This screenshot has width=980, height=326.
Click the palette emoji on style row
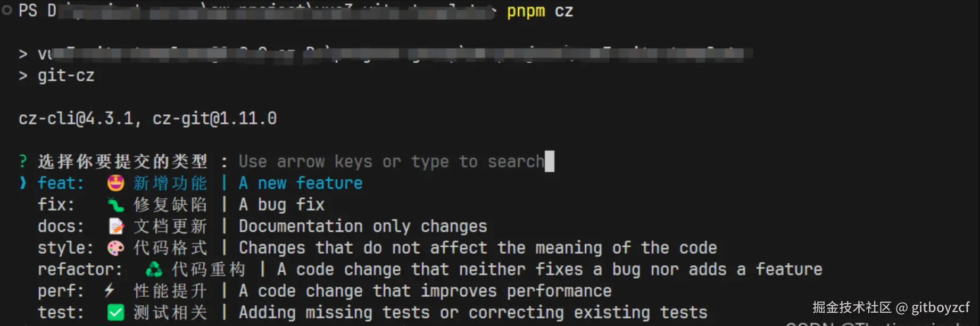115,248
